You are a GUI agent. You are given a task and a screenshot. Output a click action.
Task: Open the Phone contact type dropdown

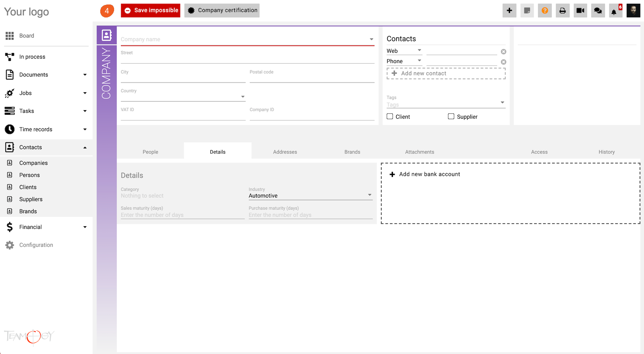tap(404, 61)
